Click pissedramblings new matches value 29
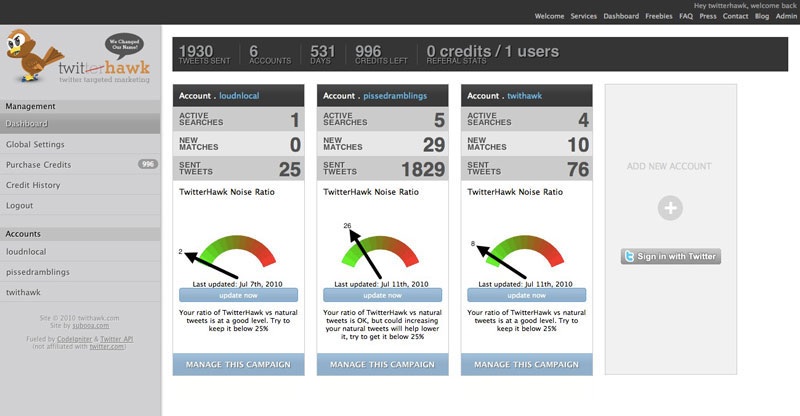Viewport: 800px width, 416px height. click(x=434, y=145)
